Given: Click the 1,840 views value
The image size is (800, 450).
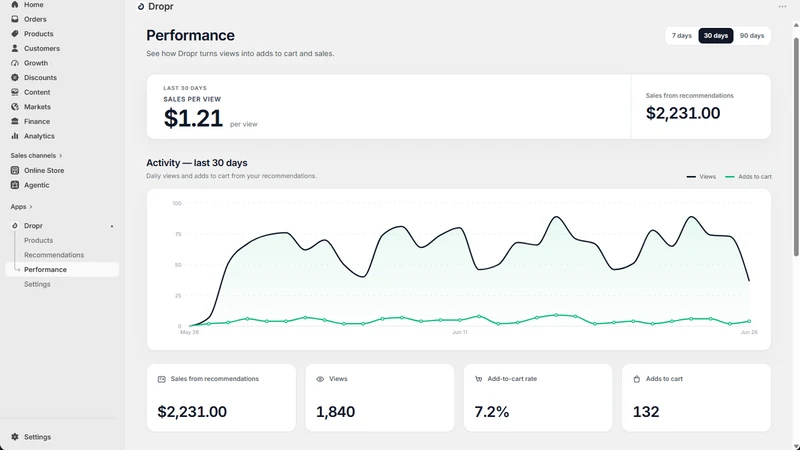Looking at the screenshot, I should [335, 412].
